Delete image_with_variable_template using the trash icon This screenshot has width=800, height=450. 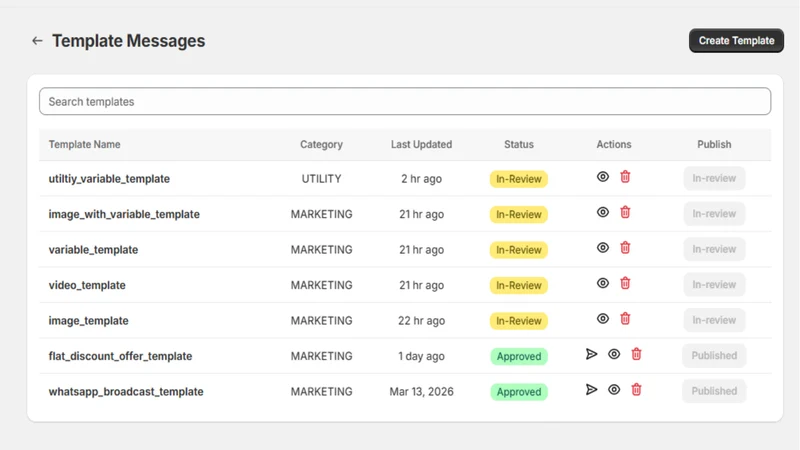tap(625, 212)
